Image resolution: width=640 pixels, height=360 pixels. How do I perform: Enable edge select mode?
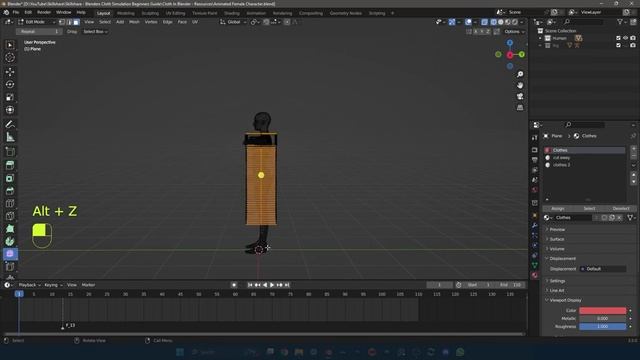click(x=69, y=22)
